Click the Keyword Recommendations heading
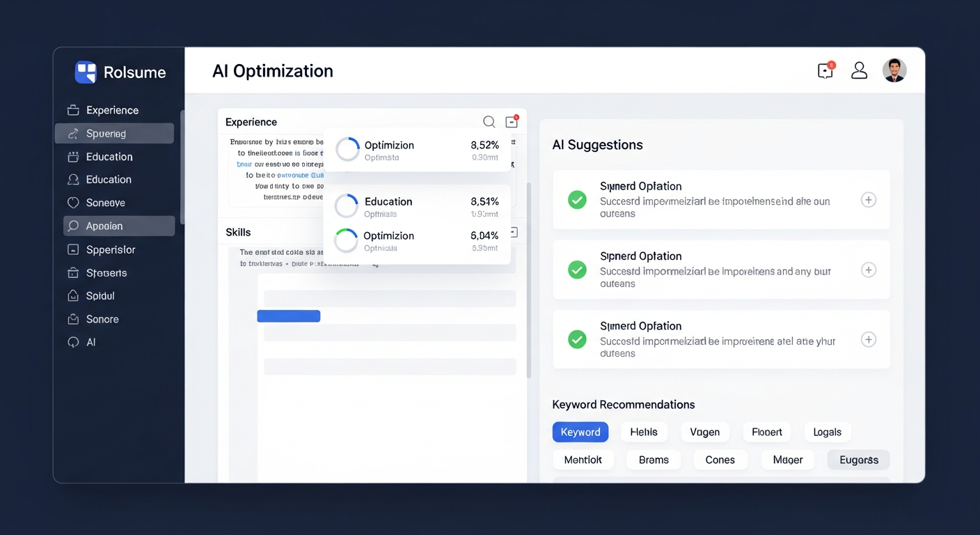The width and height of the screenshot is (980, 535). pos(624,405)
